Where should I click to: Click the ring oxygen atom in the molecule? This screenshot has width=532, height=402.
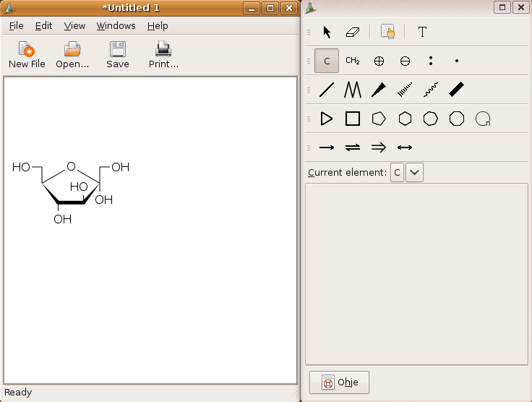71,167
